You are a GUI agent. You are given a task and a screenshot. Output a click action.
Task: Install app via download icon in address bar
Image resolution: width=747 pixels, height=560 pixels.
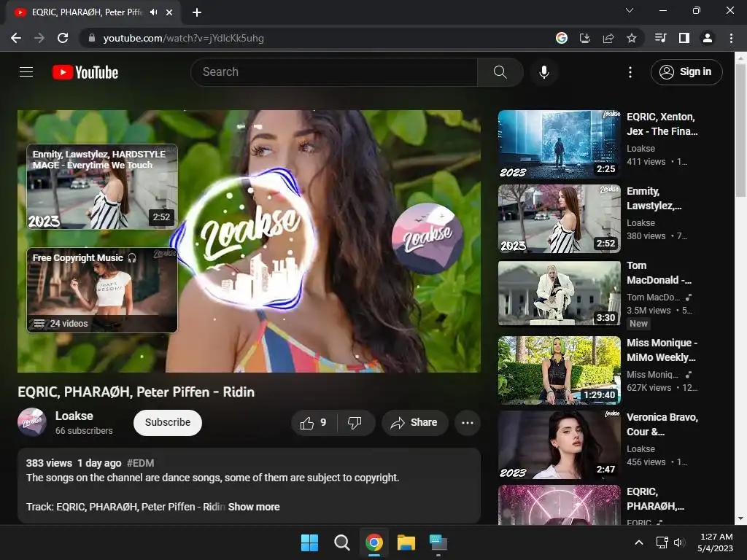[585, 38]
